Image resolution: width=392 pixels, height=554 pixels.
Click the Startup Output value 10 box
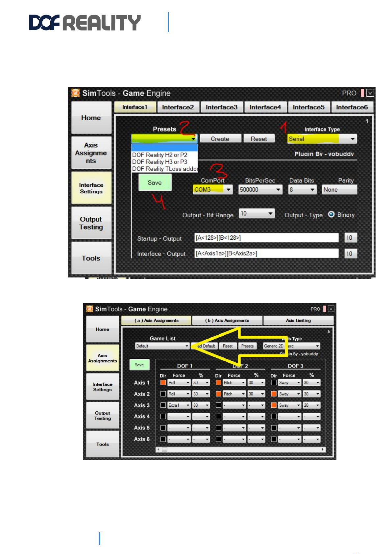[x=351, y=238]
